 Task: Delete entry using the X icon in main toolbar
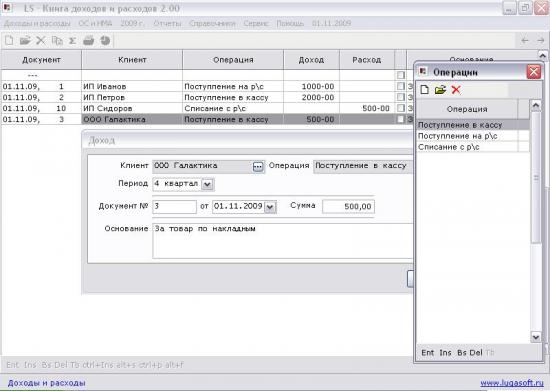pos(41,41)
